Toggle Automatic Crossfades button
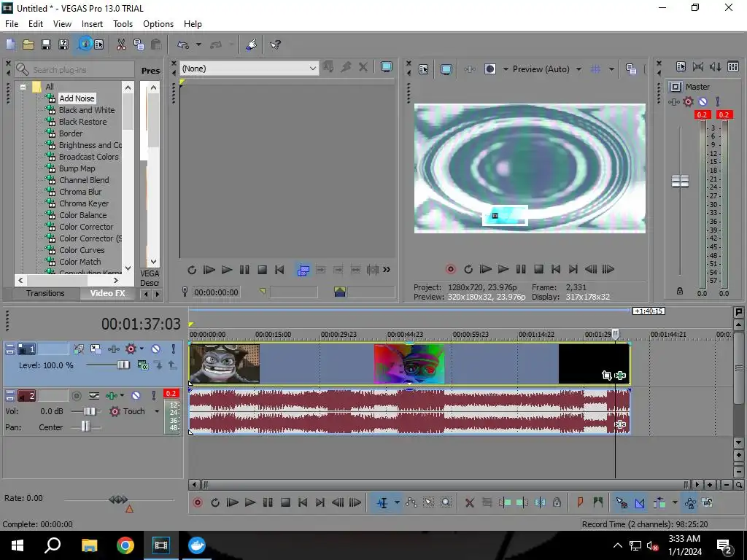The width and height of the screenshot is (747, 560). pos(640,502)
